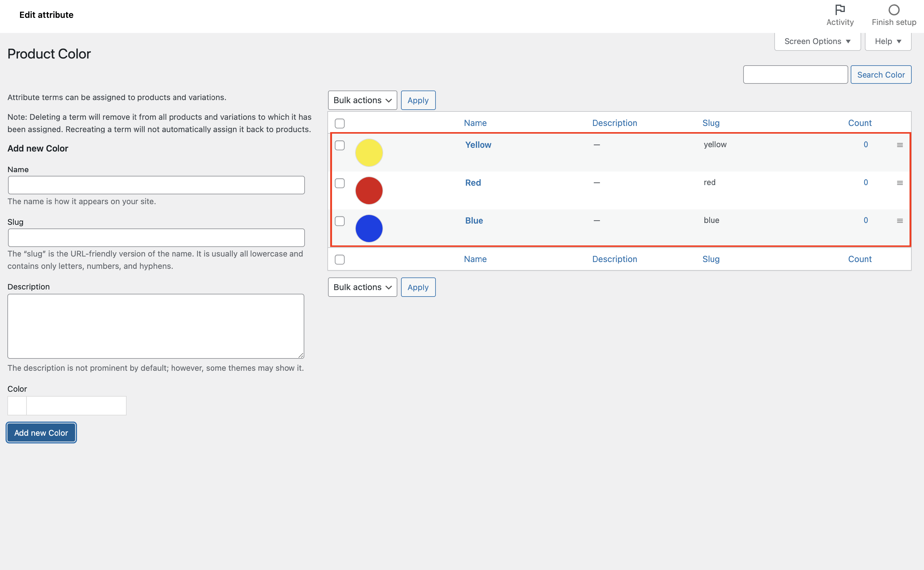Expand the Screen Options panel
Viewport: 924px width, 570px height.
tap(817, 42)
